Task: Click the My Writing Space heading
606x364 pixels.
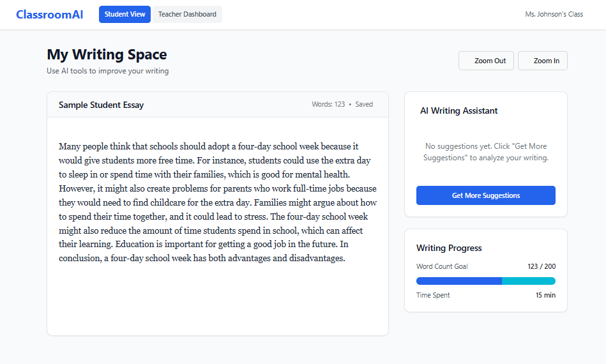Action: [x=107, y=54]
